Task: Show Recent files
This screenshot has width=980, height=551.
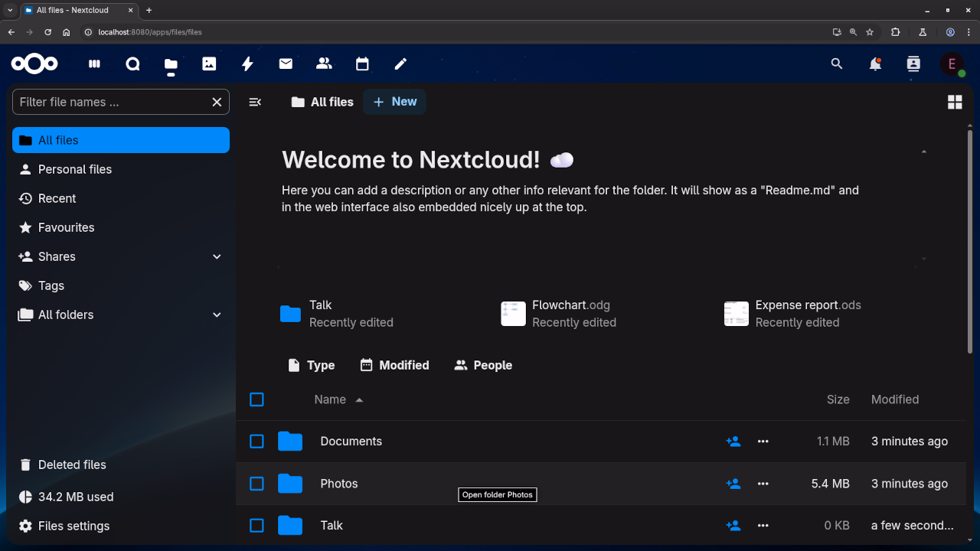Action: (121, 198)
